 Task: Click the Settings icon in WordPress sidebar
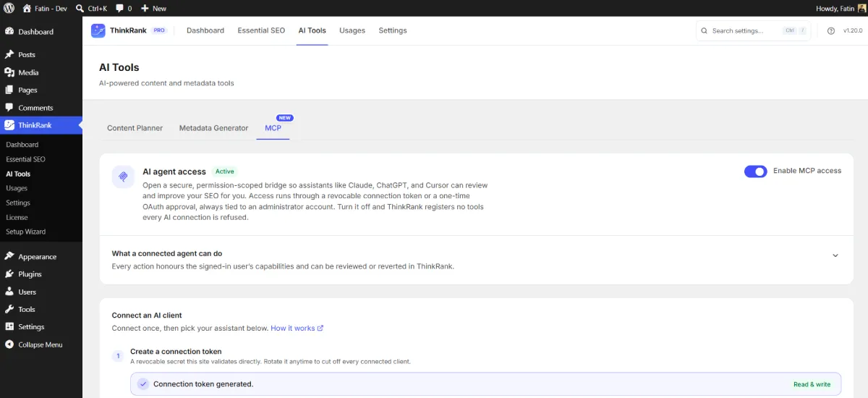9,327
